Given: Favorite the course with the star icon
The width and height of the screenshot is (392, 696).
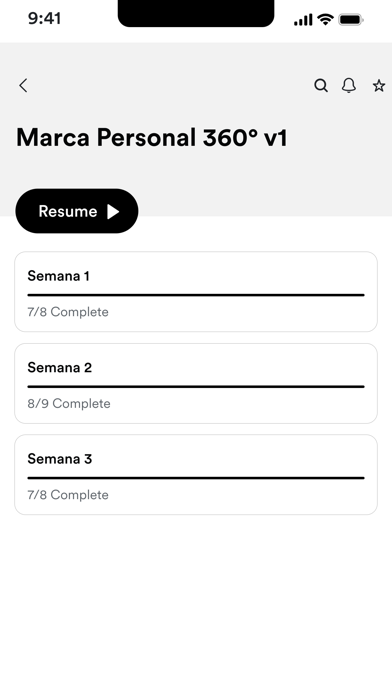Looking at the screenshot, I should click(x=379, y=85).
